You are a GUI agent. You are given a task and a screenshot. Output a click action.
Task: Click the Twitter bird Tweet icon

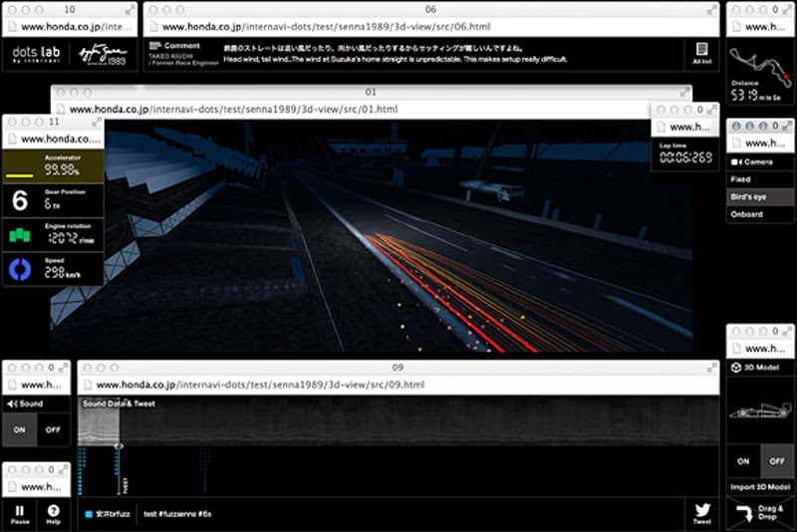[702, 513]
